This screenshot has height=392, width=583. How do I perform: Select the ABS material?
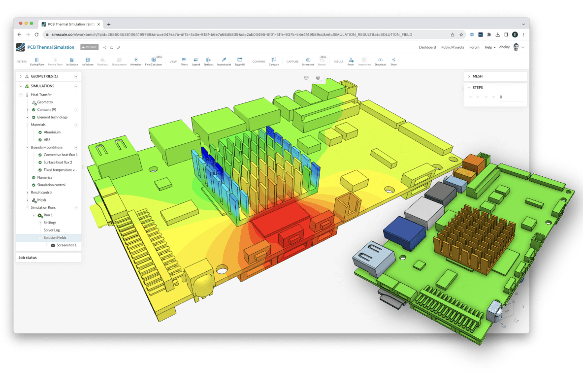pos(47,140)
